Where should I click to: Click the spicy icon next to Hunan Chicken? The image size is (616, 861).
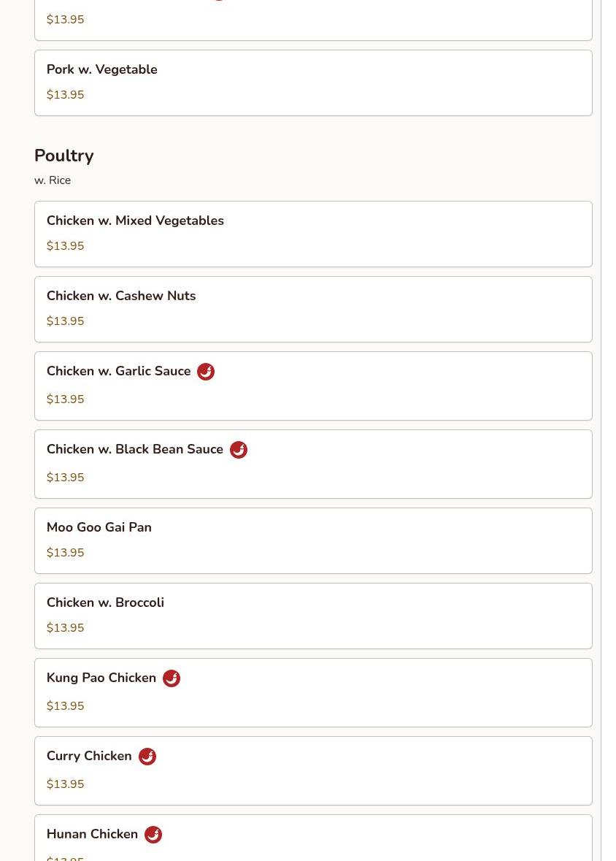coord(153,834)
